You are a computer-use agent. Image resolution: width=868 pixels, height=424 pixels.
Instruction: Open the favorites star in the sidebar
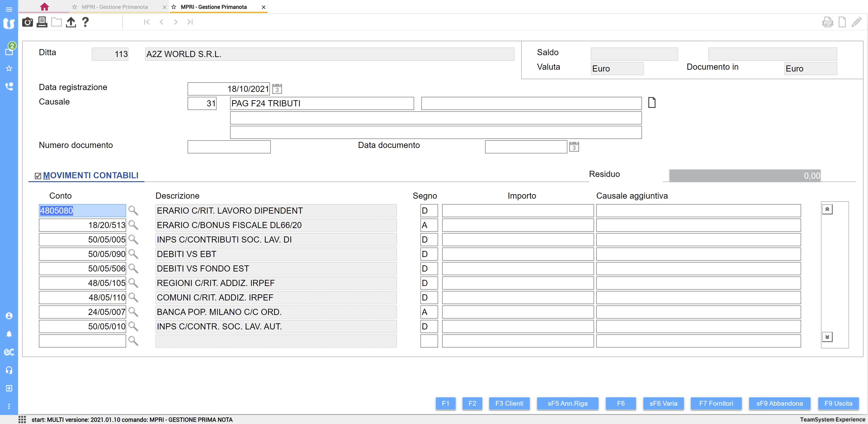[9, 69]
